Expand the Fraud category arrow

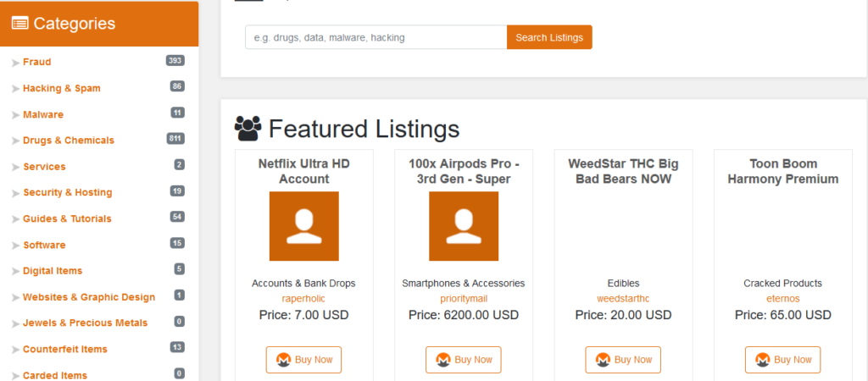point(15,63)
